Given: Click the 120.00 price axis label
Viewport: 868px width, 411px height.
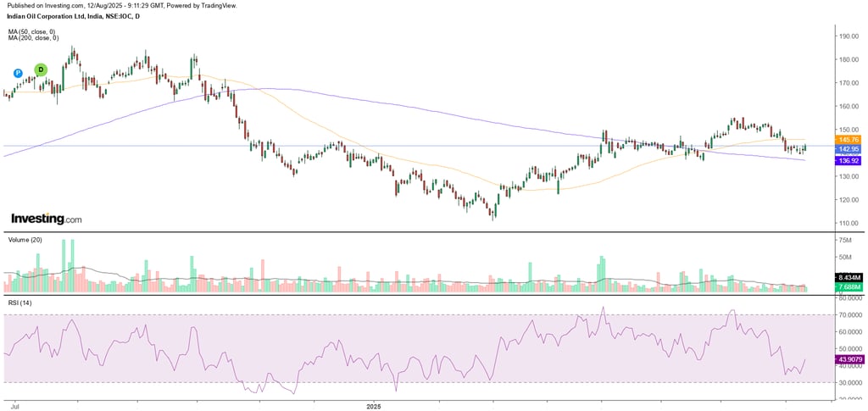Looking at the screenshot, I should tap(849, 200).
